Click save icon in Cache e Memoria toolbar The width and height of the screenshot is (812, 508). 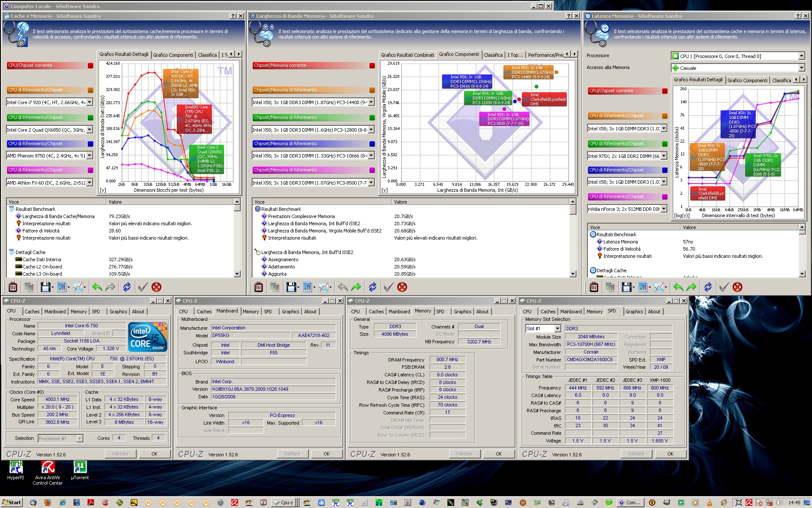[45, 287]
